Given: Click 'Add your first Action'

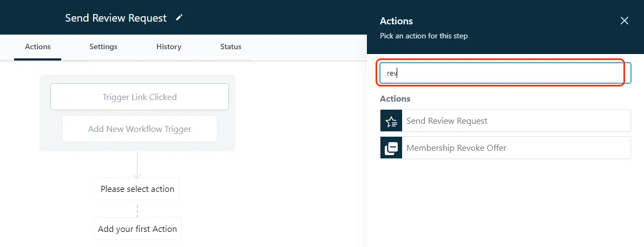Looking at the screenshot, I should pyautogui.click(x=137, y=229).
